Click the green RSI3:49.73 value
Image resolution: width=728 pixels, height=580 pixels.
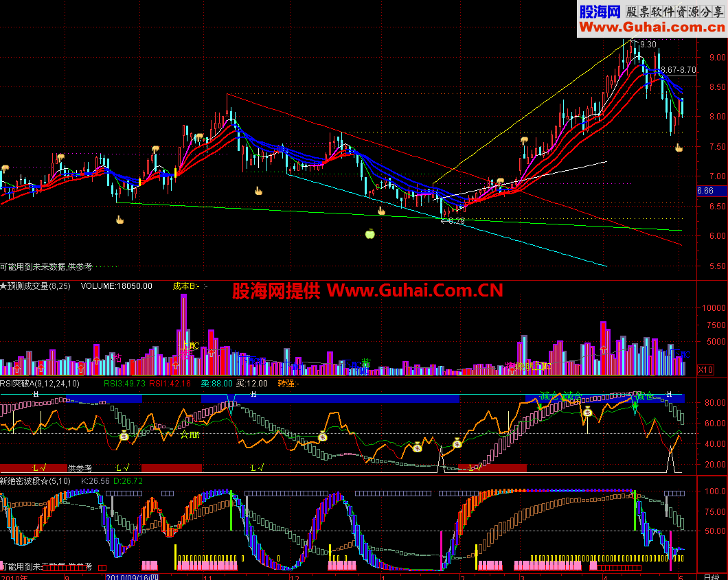(x=124, y=384)
